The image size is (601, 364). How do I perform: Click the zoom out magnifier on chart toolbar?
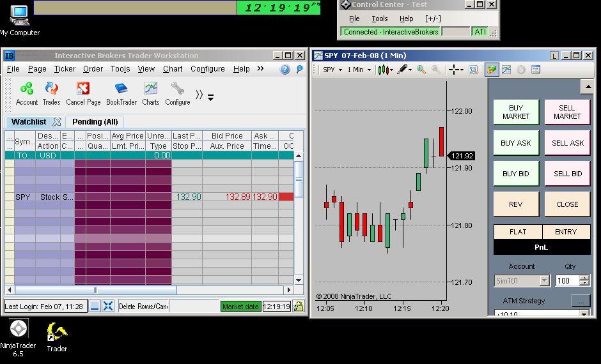[x=436, y=70]
